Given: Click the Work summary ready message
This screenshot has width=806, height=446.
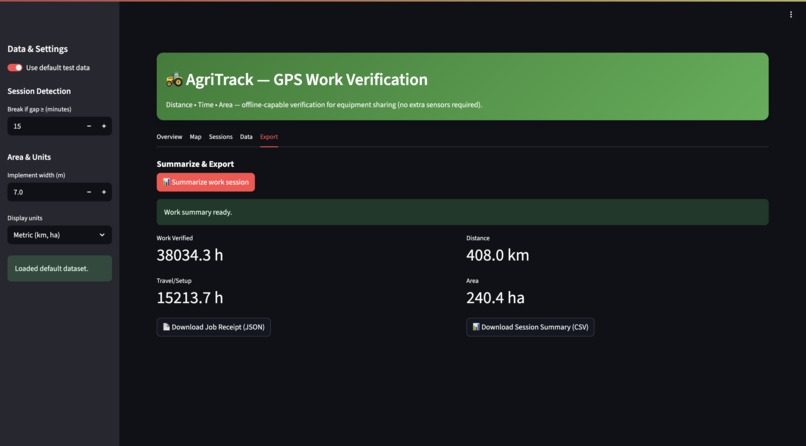Looking at the screenshot, I should click(463, 212).
